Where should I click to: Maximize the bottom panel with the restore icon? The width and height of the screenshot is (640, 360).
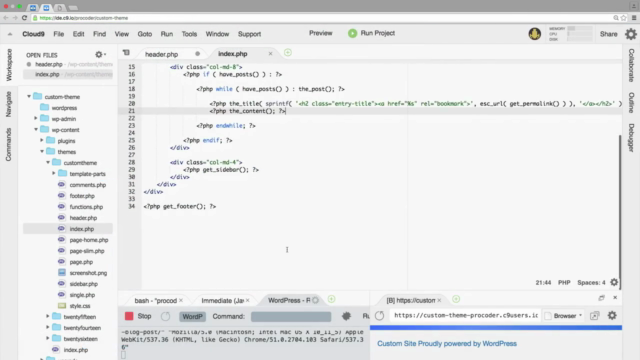point(602,298)
